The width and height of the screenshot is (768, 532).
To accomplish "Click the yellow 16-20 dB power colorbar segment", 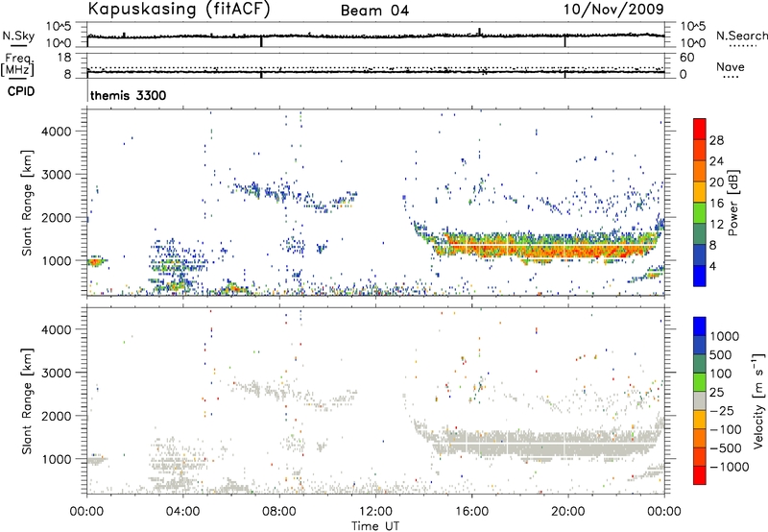I will click(x=700, y=192).
